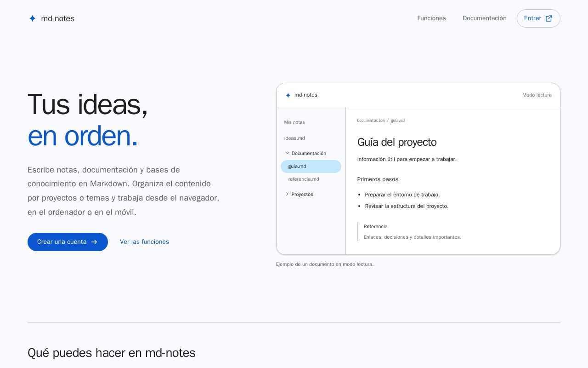Image resolution: width=588 pixels, height=368 pixels.
Task: Click the Primeros pasos subheading
Action: coord(378,179)
